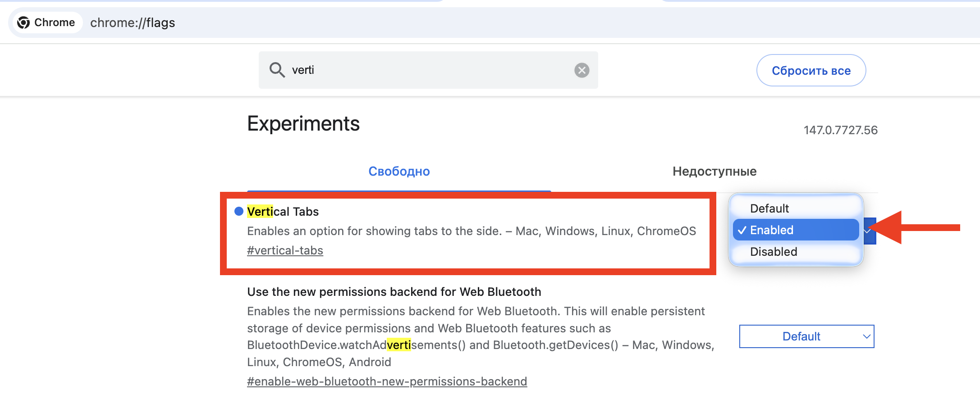
Task: Click the highlighted 'verti' in BluetoothDevice.watchAdvertisements
Action: (399, 345)
